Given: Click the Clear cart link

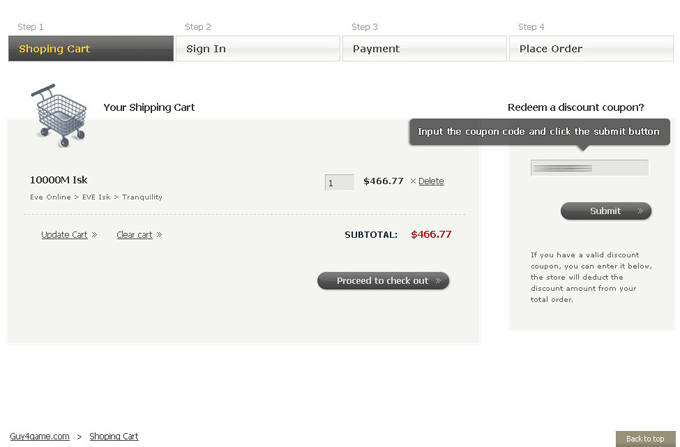Looking at the screenshot, I should [x=134, y=235].
